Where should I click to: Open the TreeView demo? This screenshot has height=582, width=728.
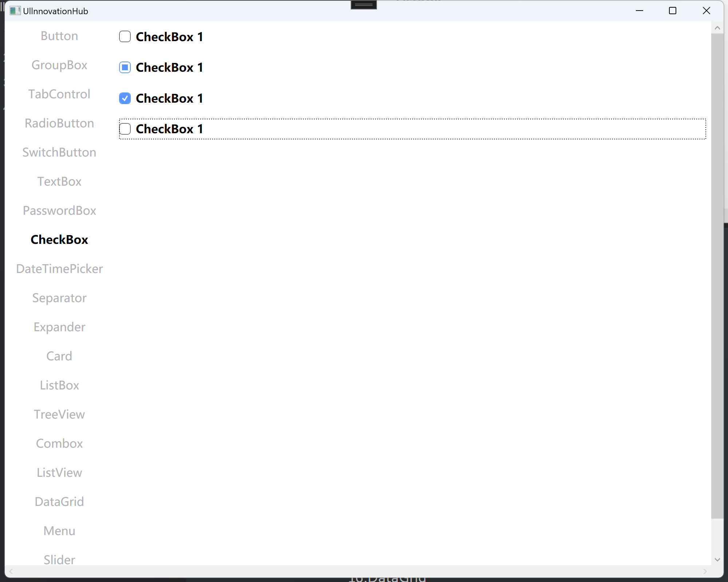(x=59, y=415)
